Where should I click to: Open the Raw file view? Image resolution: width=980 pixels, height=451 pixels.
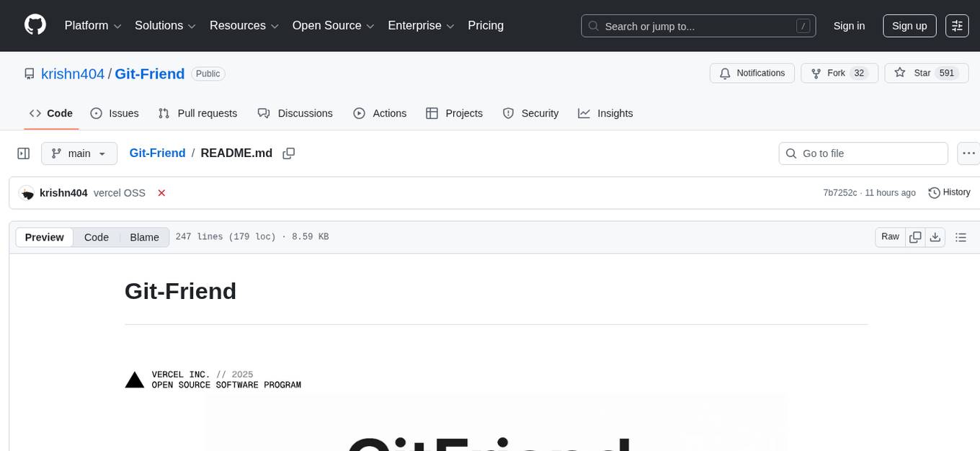[889, 236]
